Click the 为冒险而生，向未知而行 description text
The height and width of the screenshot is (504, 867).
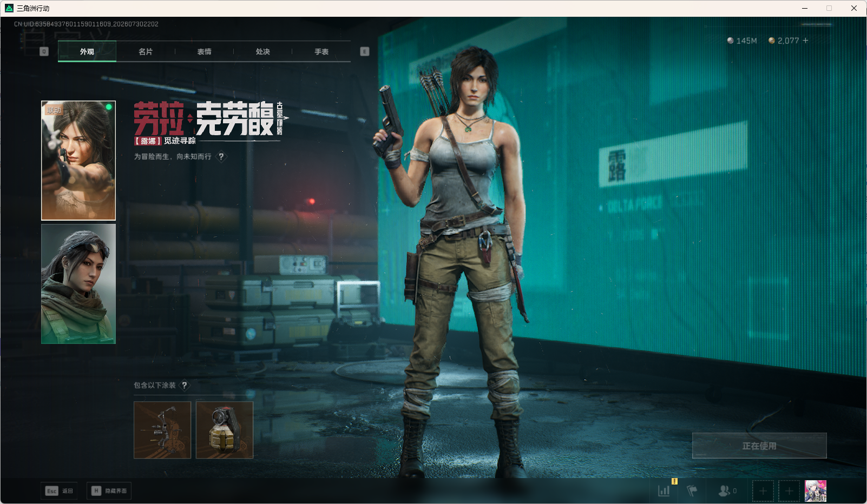173,156
